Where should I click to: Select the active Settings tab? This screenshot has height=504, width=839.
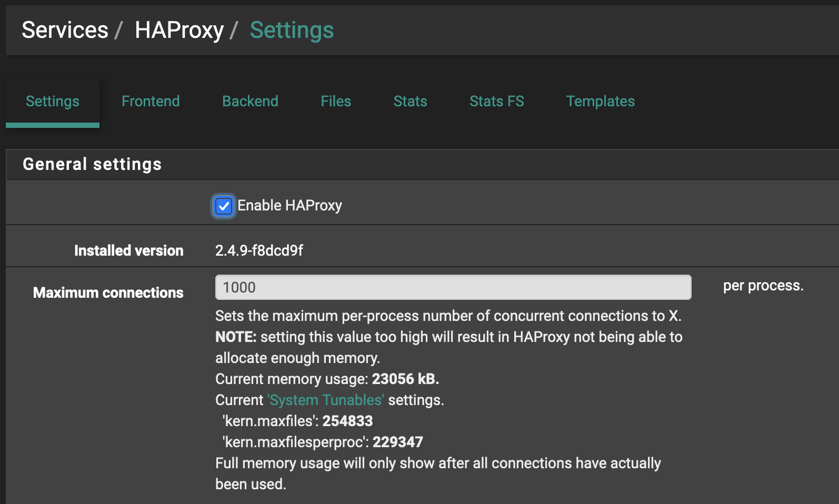[53, 101]
